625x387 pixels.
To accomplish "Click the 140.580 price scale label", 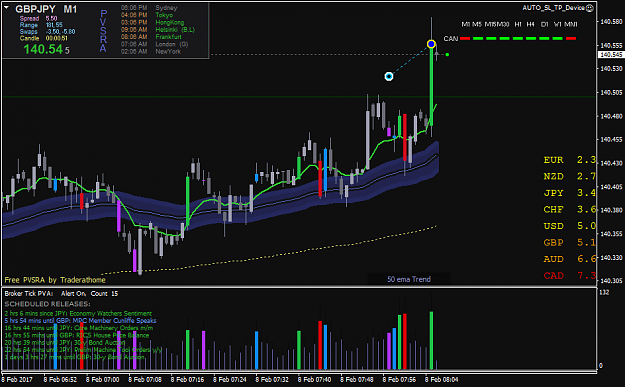I will coord(611,22).
